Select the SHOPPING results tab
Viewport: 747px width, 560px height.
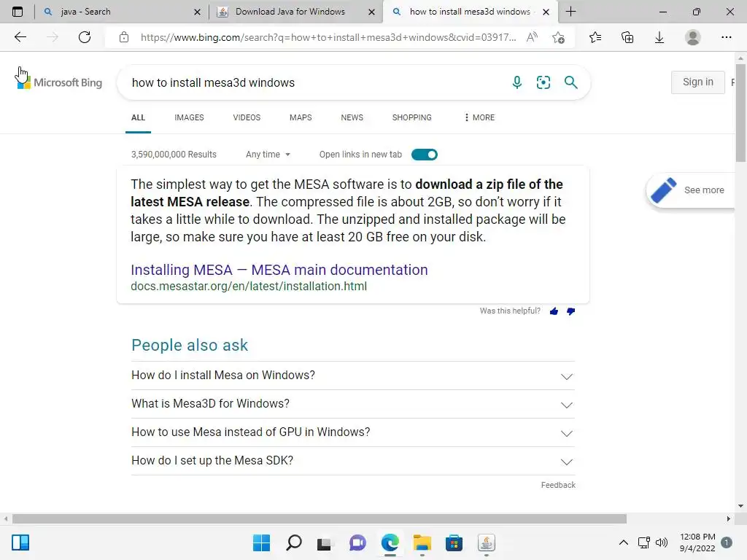412,117
